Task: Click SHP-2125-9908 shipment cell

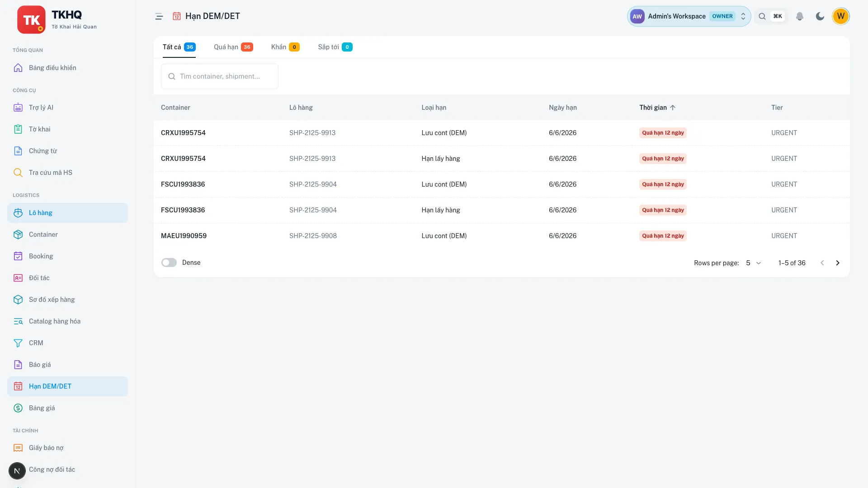Action: coord(313,236)
